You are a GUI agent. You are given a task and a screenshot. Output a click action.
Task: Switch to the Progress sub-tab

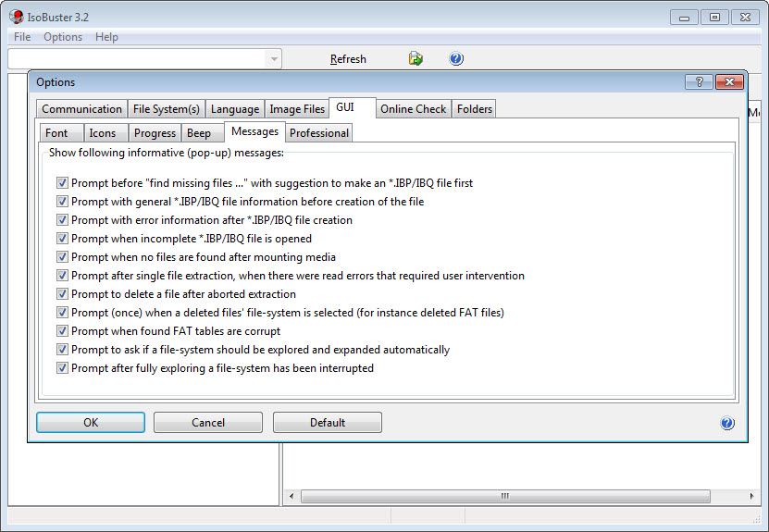point(155,133)
